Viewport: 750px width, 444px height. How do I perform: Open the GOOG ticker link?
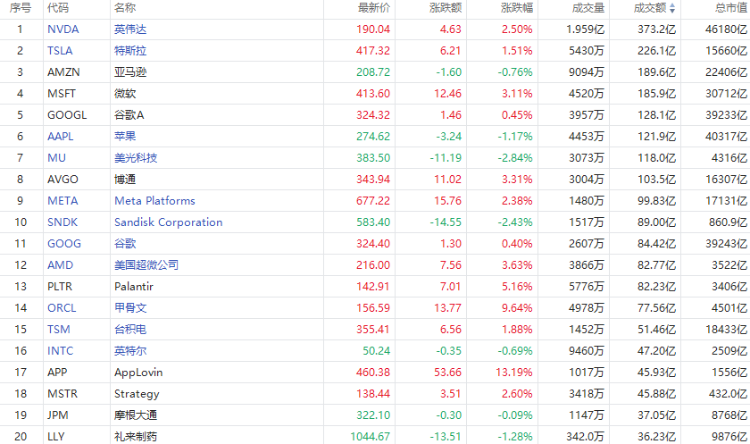64,244
